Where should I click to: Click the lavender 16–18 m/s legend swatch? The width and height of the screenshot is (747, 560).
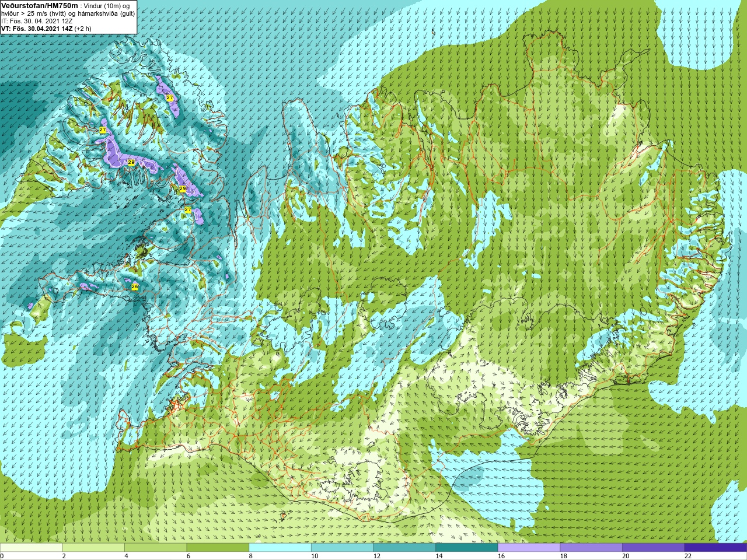coord(529,547)
